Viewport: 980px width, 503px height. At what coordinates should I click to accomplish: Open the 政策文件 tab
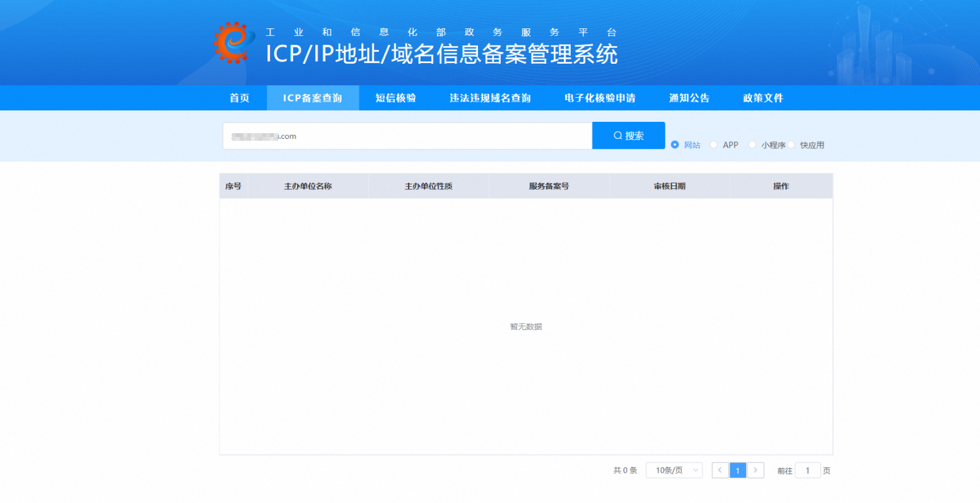(x=763, y=98)
